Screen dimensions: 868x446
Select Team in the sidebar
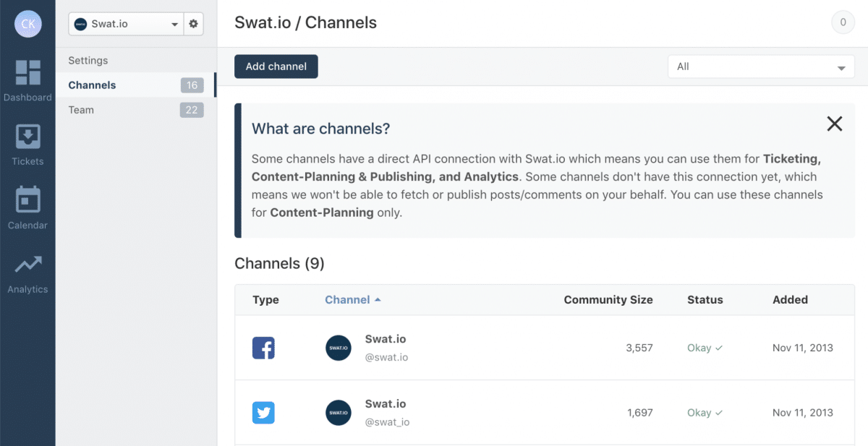point(81,110)
